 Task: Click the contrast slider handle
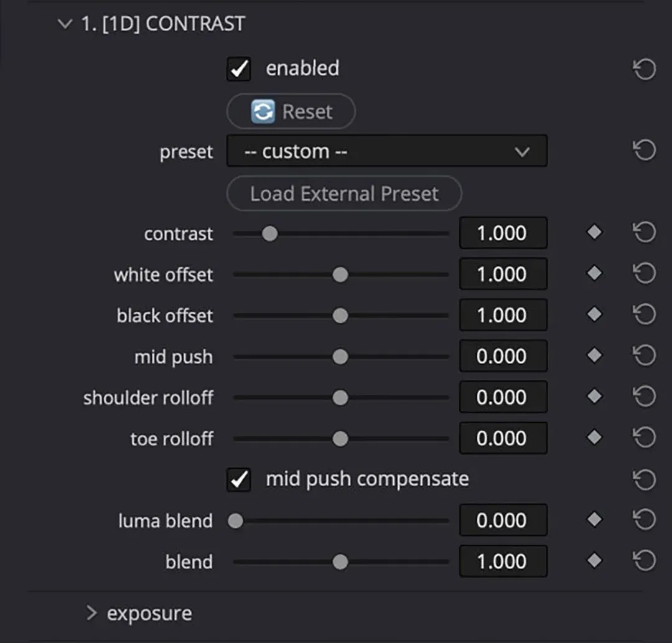(x=269, y=233)
